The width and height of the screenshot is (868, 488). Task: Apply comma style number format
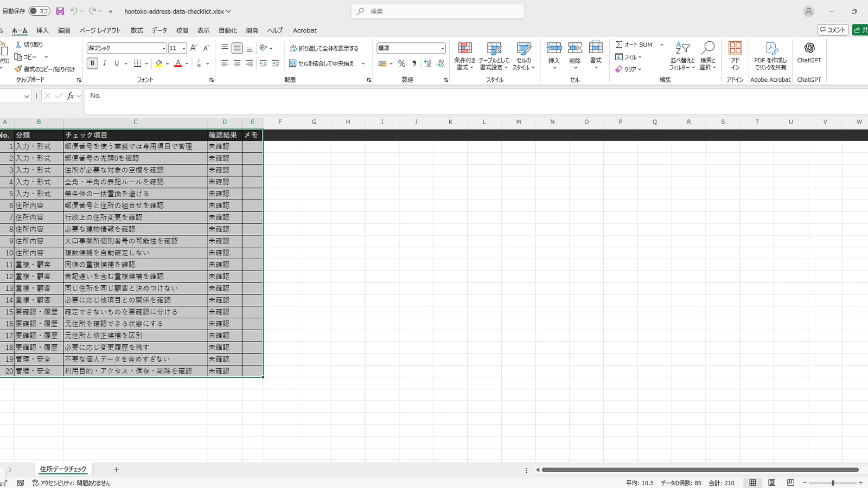(x=414, y=63)
